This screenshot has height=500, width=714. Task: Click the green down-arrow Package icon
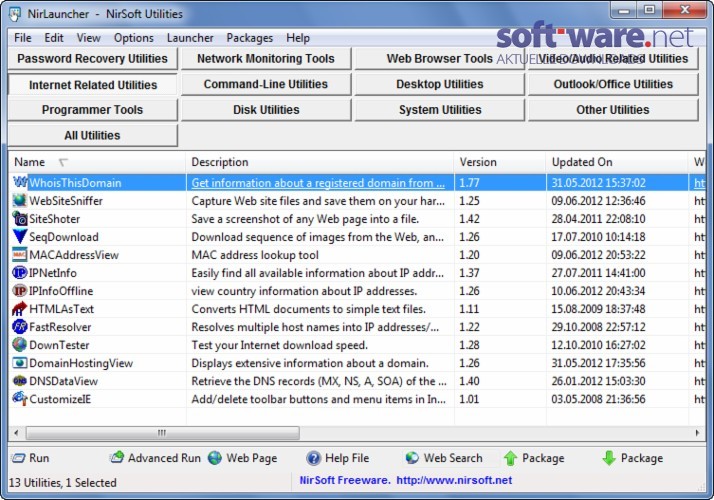click(609, 458)
